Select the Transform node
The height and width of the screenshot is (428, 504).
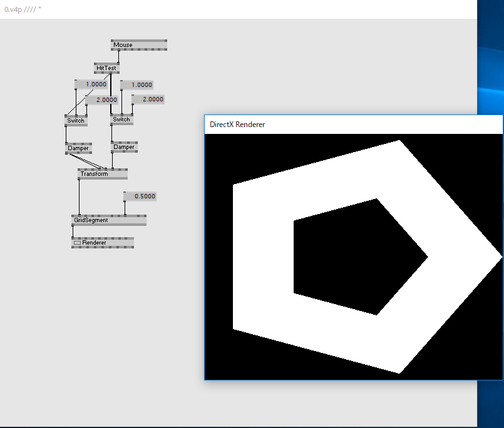tap(103, 174)
